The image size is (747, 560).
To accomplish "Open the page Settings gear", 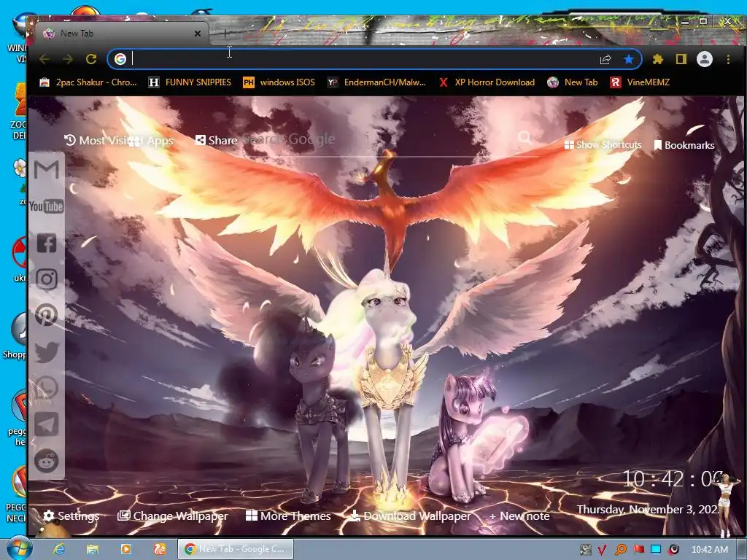I will click(71, 516).
